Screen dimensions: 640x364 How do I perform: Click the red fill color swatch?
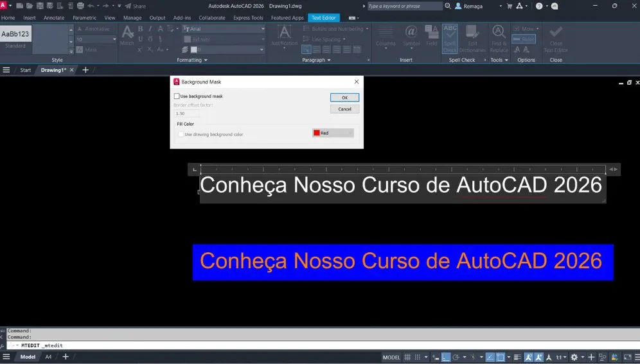pyautogui.click(x=317, y=133)
